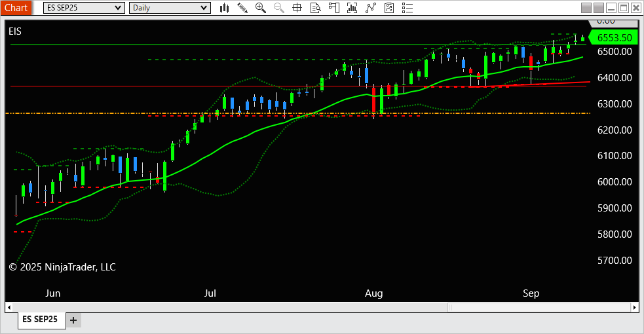The height and width of the screenshot is (334, 644).
Task: Click the Jul time axis label
Action: [210, 293]
